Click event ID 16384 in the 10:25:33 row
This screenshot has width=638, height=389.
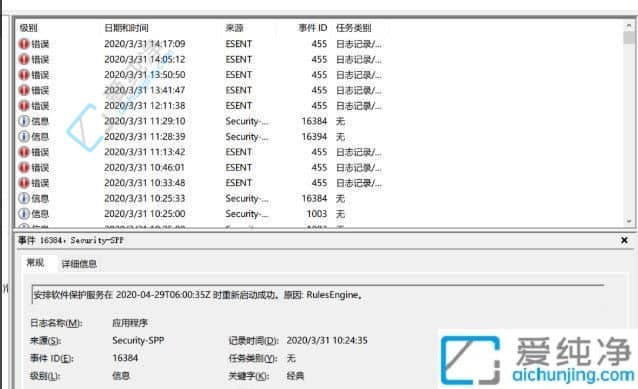tap(314, 198)
